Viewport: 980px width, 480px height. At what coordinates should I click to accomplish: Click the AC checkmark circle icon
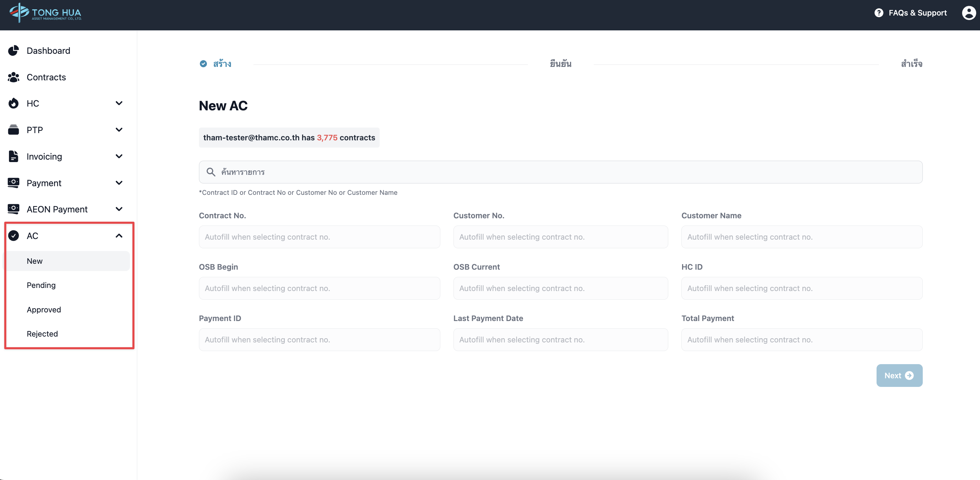[x=13, y=236]
